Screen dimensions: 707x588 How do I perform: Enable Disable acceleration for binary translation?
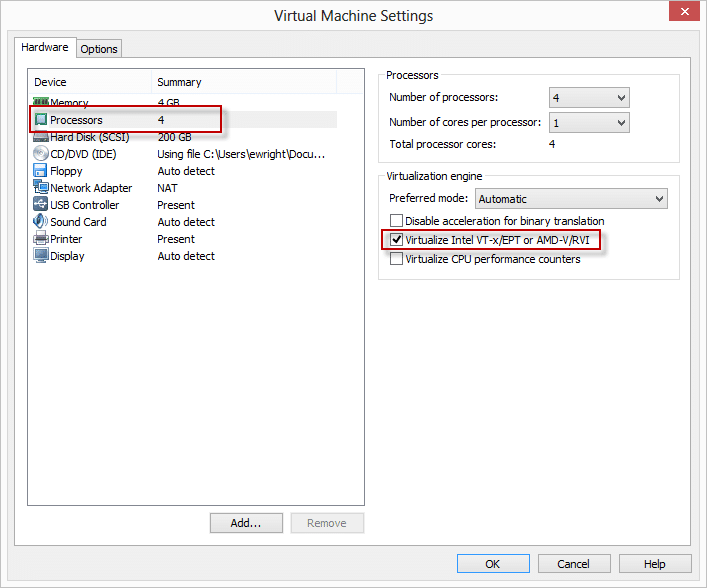397,221
